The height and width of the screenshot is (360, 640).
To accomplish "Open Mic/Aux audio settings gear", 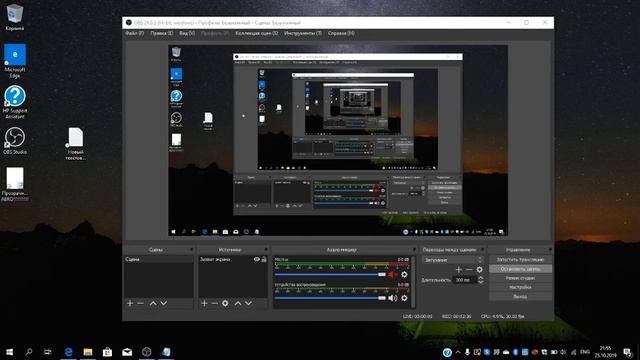I will [x=404, y=275].
